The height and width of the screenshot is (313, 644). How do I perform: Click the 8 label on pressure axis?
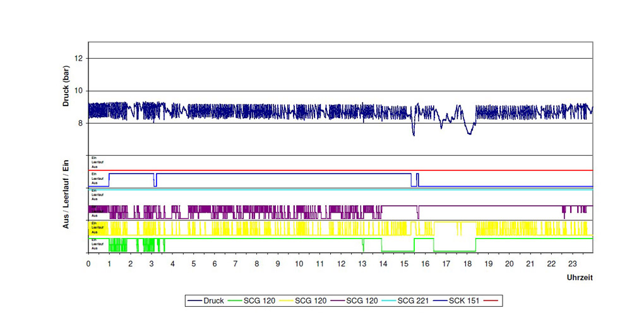[81, 123]
